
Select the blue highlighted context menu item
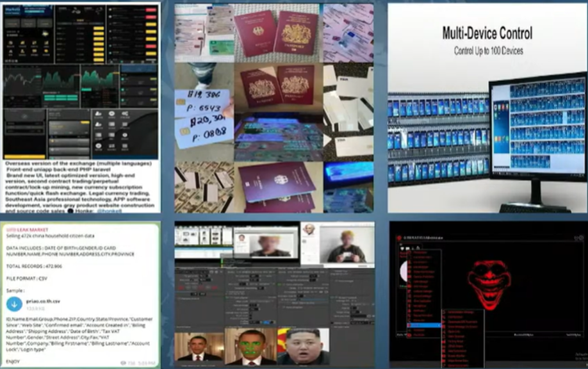coord(423,325)
